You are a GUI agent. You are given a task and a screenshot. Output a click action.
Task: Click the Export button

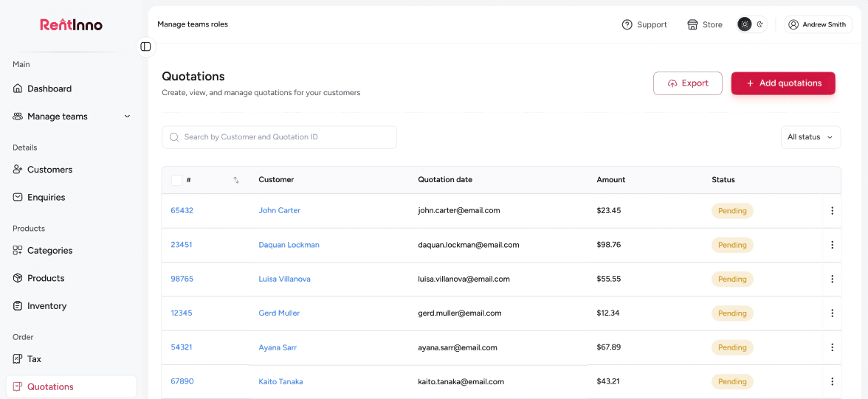[688, 83]
